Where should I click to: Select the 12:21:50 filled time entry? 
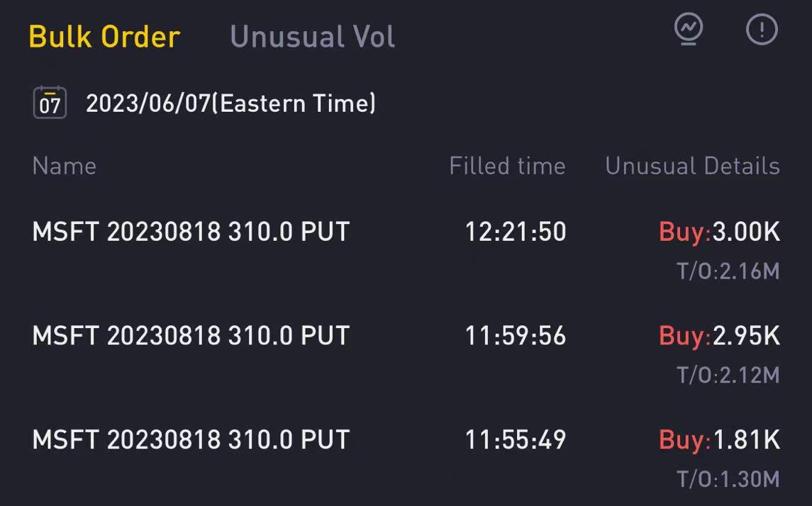[516, 231]
